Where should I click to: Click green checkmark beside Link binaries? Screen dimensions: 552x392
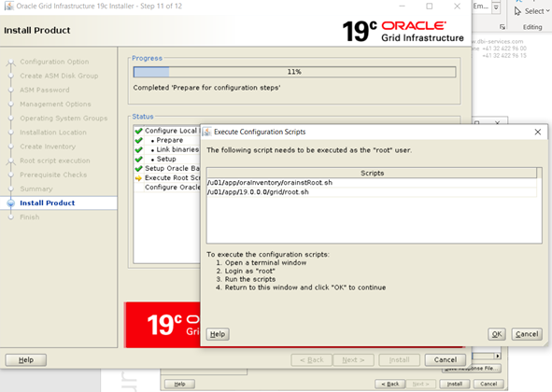coord(139,150)
